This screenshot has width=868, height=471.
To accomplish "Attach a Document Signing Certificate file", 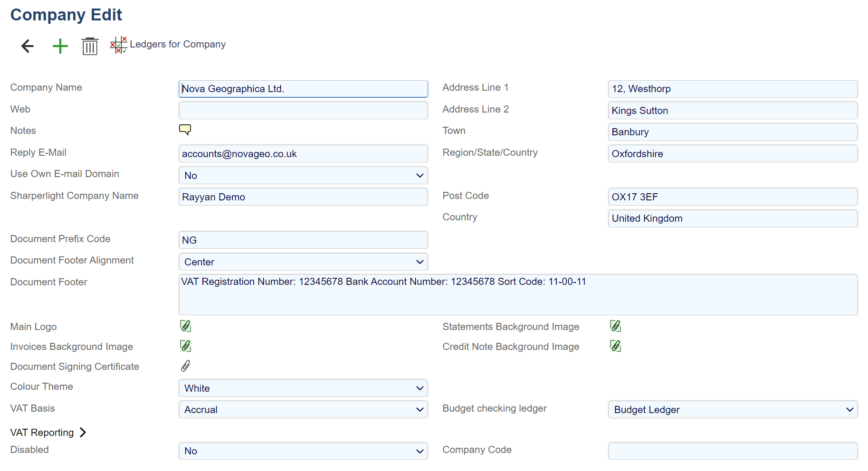I will tap(186, 366).
